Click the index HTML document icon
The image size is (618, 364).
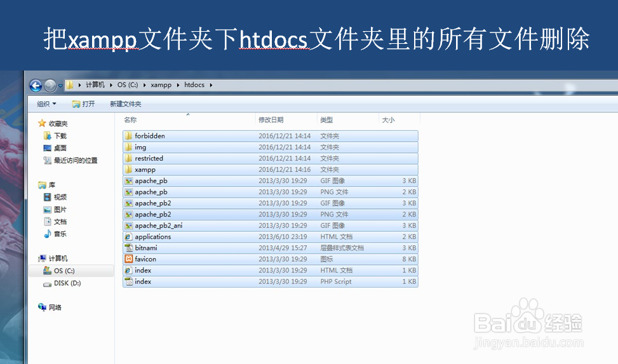click(128, 271)
